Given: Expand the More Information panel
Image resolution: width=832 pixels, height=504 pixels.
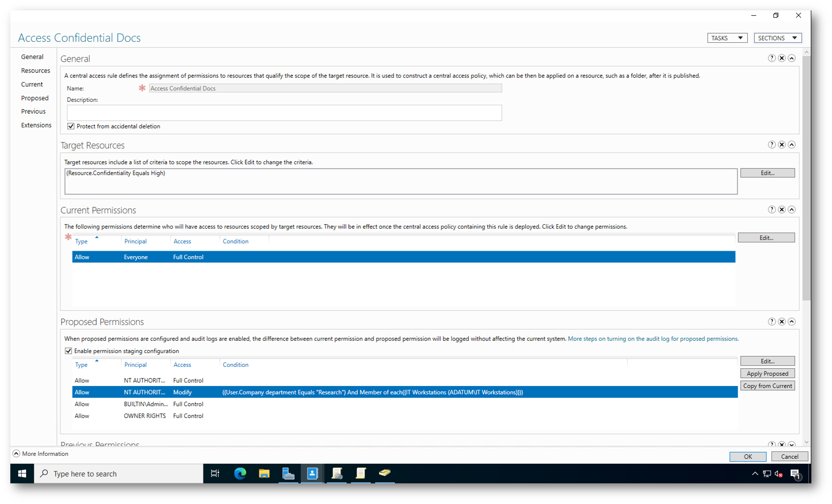Looking at the screenshot, I should pyautogui.click(x=41, y=454).
